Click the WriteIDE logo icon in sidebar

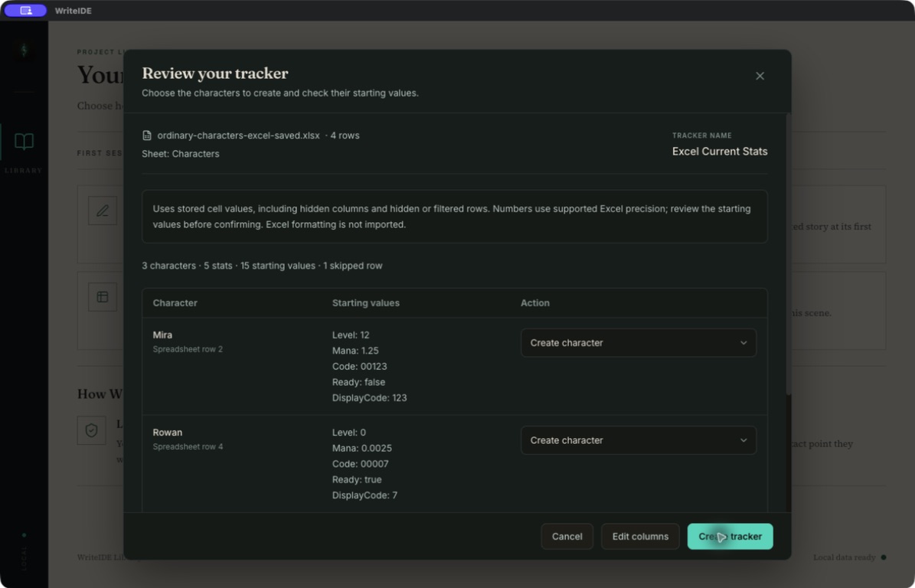click(x=24, y=51)
